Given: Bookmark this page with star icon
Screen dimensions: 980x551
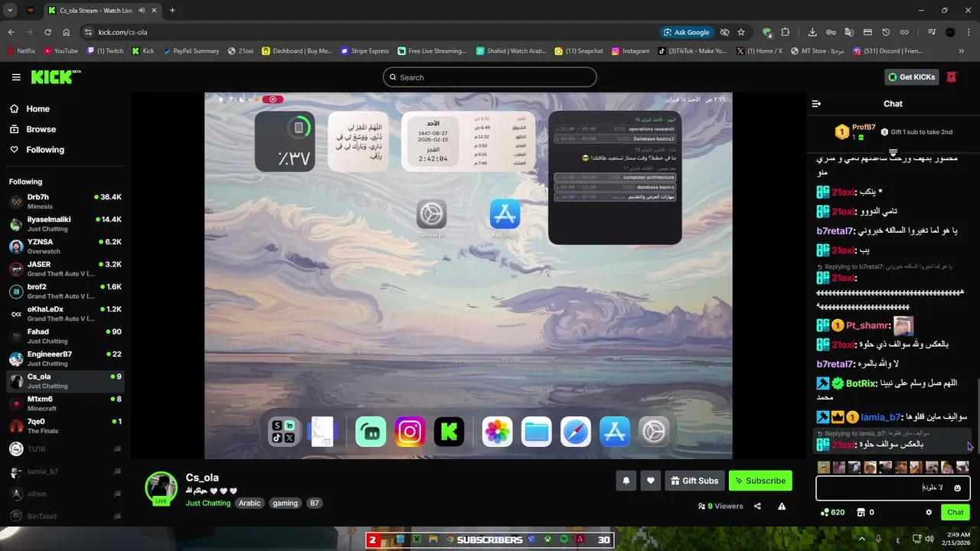Looking at the screenshot, I should [741, 32].
